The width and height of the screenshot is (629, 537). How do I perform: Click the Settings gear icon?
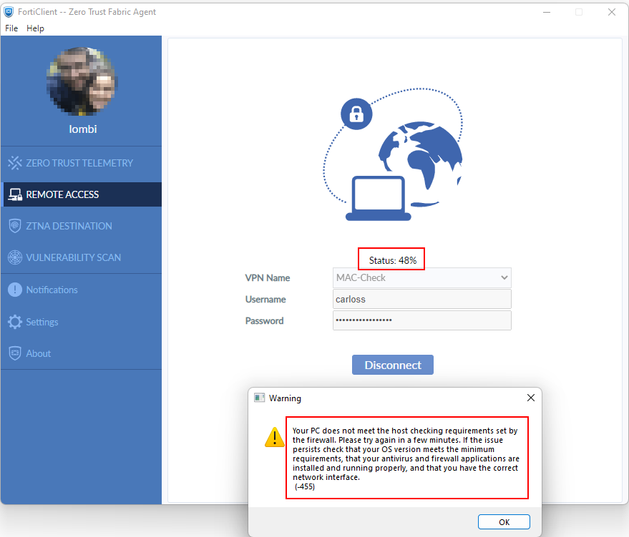pos(15,322)
